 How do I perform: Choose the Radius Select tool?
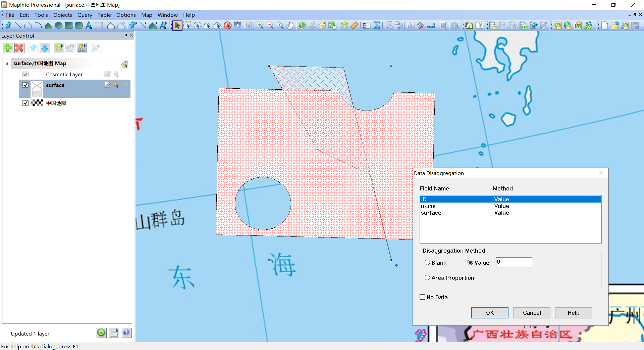(197, 26)
